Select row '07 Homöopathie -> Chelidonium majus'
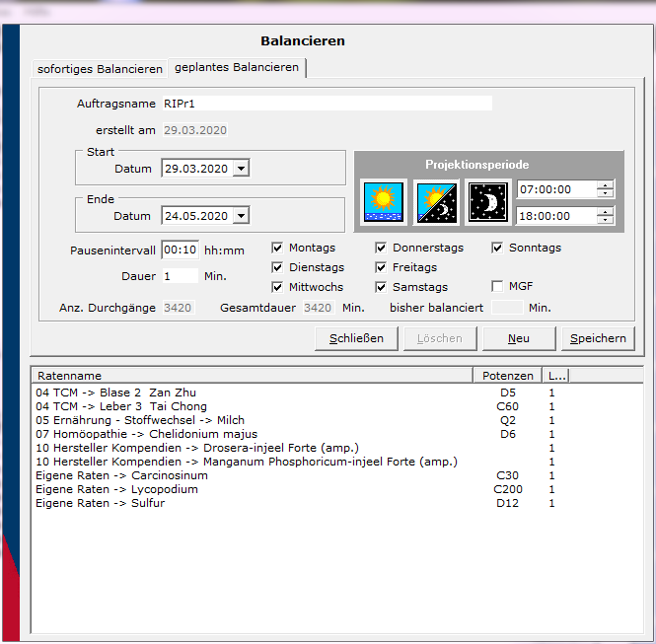 click(x=337, y=434)
